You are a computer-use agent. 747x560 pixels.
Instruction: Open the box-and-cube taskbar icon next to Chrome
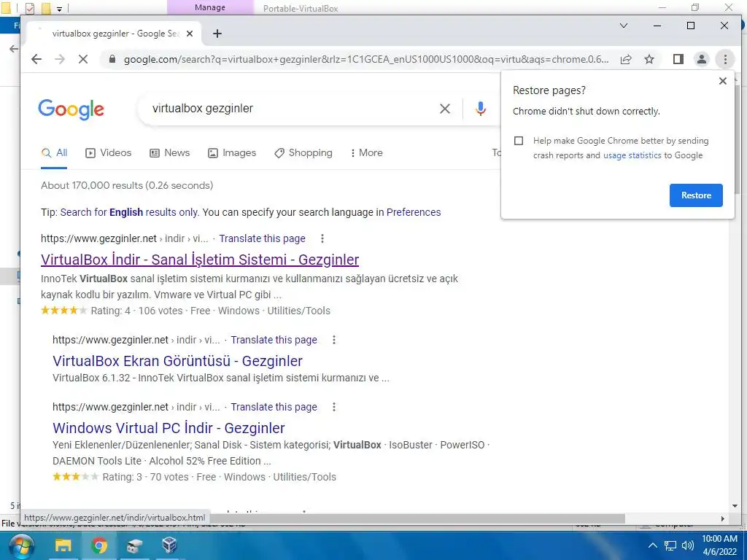pyautogui.click(x=134, y=545)
